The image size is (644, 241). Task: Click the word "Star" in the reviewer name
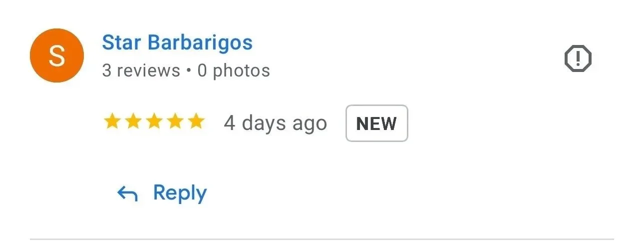click(122, 43)
